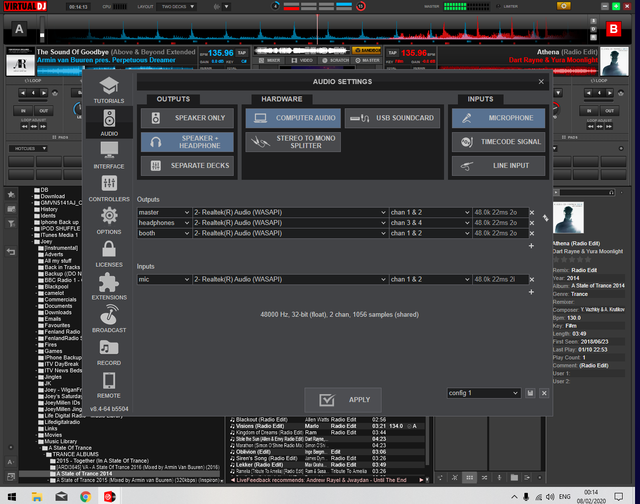640x504 pixels.
Task: Select Computer Audio hardware option
Action: click(x=293, y=118)
